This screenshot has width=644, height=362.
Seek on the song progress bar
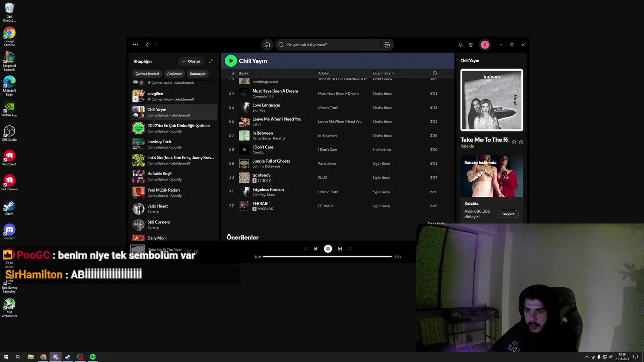pos(328,257)
